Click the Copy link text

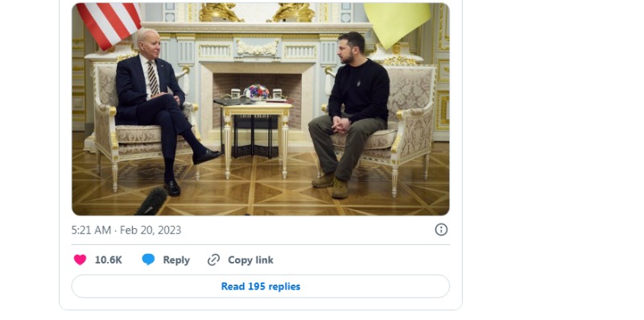250,260
